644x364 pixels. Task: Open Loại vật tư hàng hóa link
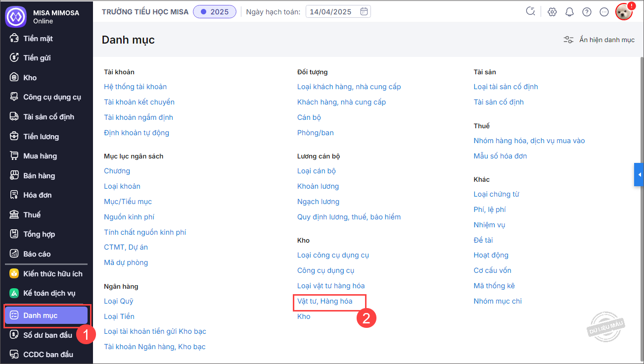(x=331, y=286)
